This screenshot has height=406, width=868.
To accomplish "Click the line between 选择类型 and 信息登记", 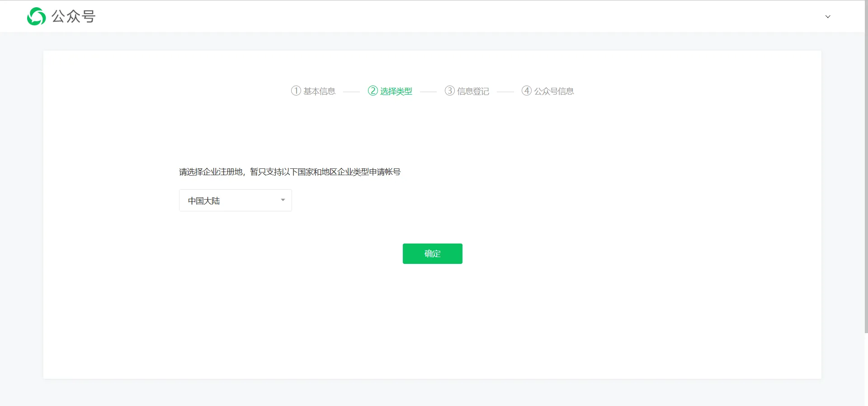I will (428, 92).
